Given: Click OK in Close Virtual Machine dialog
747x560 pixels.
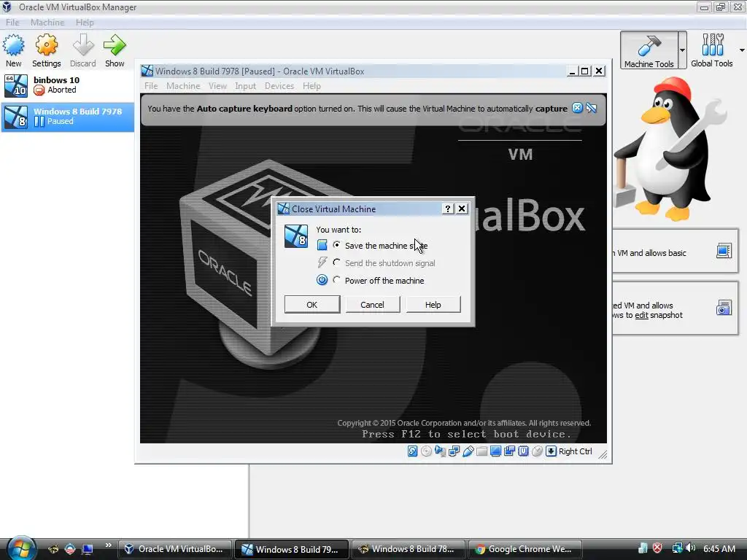Looking at the screenshot, I should pyautogui.click(x=312, y=304).
